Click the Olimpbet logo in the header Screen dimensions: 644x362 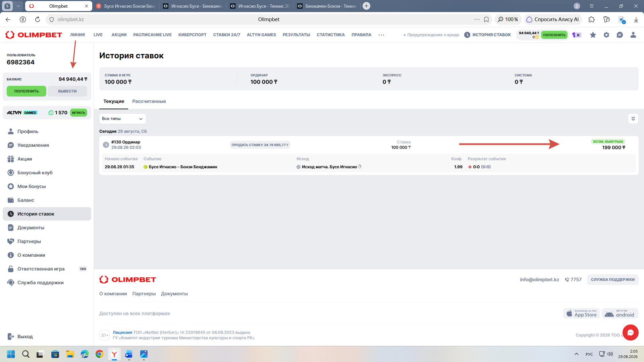34,35
